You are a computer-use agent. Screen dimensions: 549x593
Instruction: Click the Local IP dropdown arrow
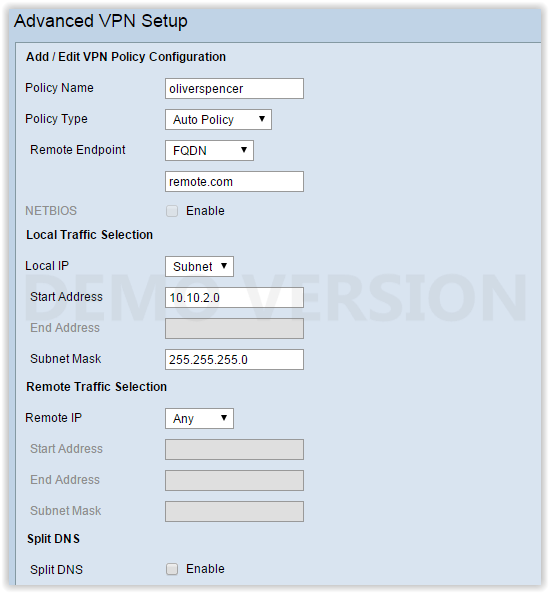click(x=224, y=266)
